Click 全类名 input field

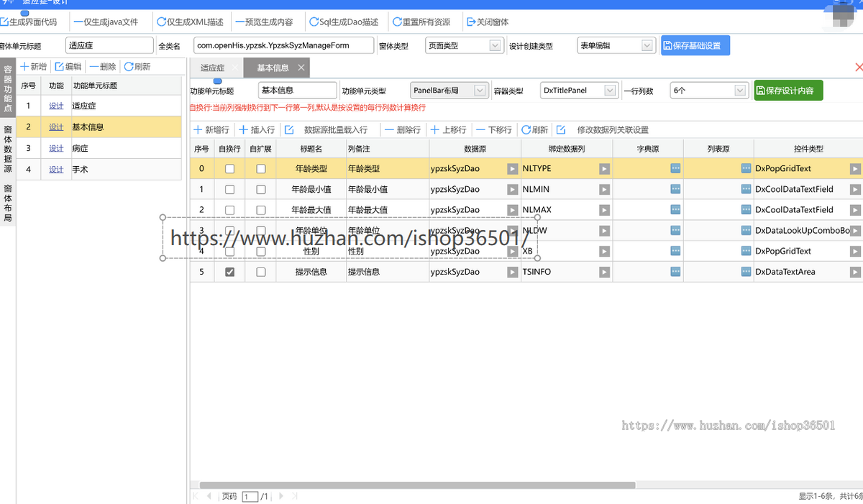pos(283,45)
